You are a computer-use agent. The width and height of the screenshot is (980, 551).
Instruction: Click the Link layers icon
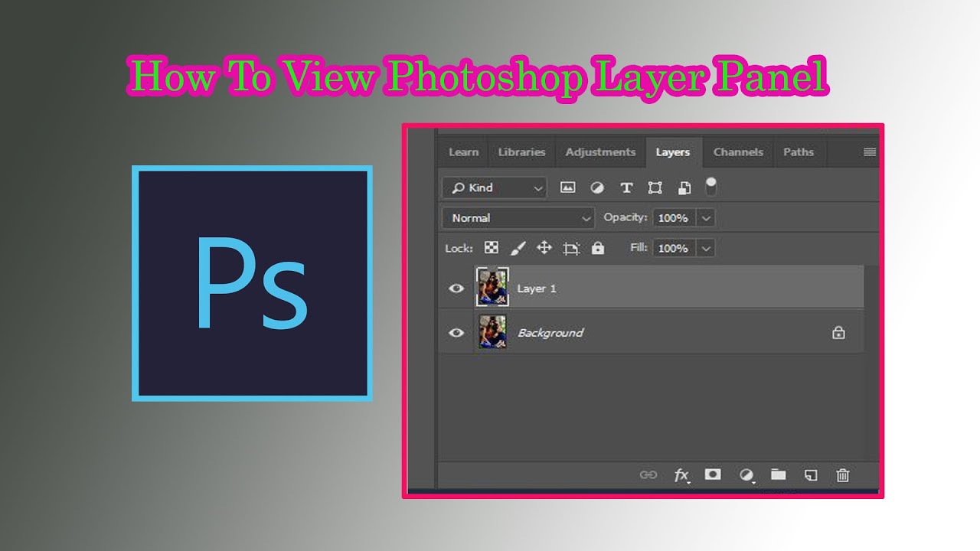pos(648,475)
